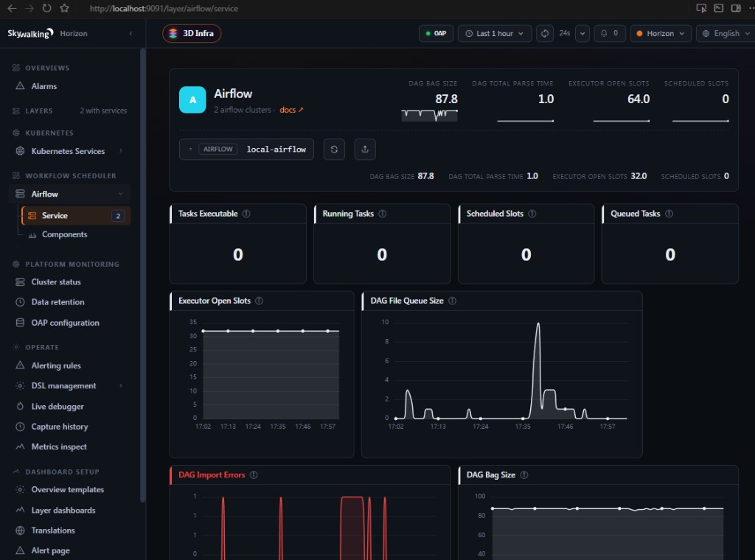Show info for Running Tasks widget
The width and height of the screenshot is (755, 560).
pyautogui.click(x=383, y=214)
